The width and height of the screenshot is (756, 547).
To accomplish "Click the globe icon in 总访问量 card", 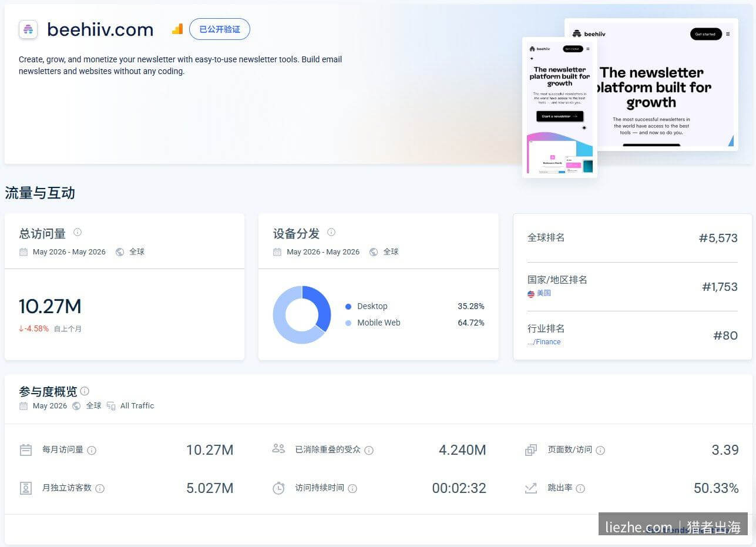I will (x=120, y=252).
